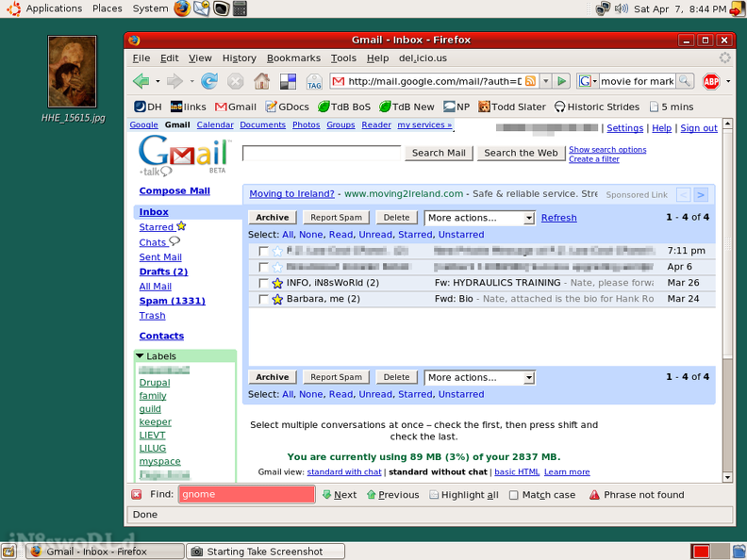Check the Fwd: Bio conversation checkbox

263,300
